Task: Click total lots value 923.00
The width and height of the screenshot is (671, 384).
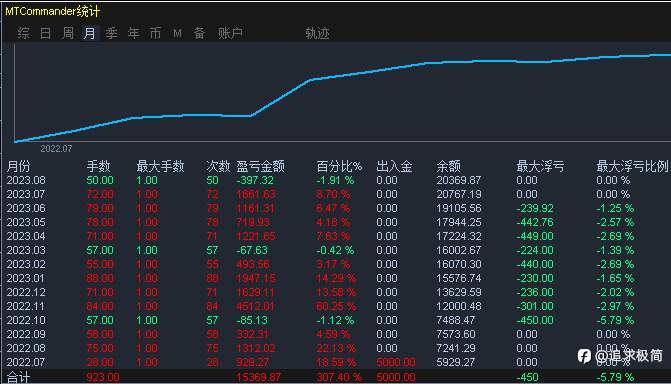Action: (x=103, y=377)
